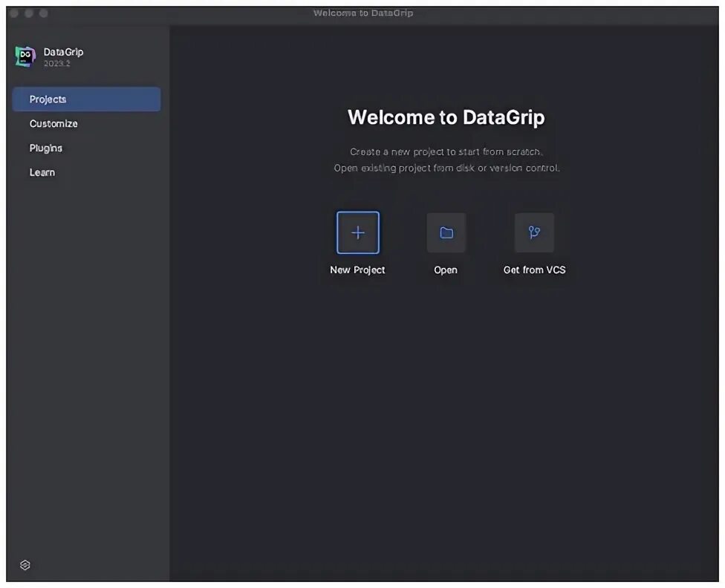The image size is (725, 588).
Task: Click the 'Open existing project' description line
Action: (x=446, y=168)
